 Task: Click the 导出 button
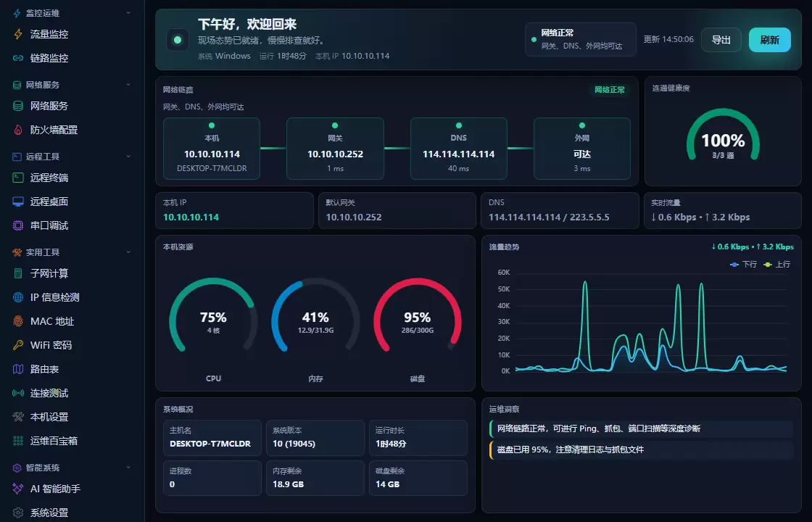click(x=721, y=40)
